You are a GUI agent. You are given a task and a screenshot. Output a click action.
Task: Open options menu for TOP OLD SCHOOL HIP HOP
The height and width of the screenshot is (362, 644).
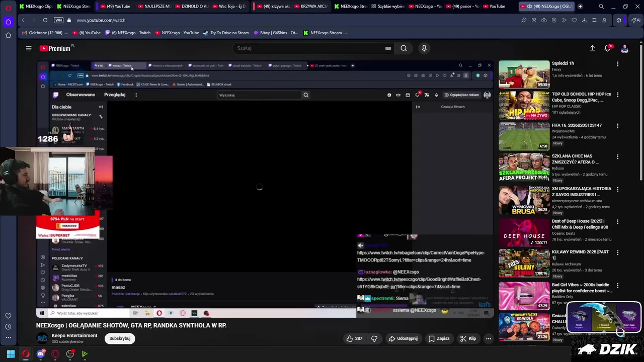pos(617,95)
